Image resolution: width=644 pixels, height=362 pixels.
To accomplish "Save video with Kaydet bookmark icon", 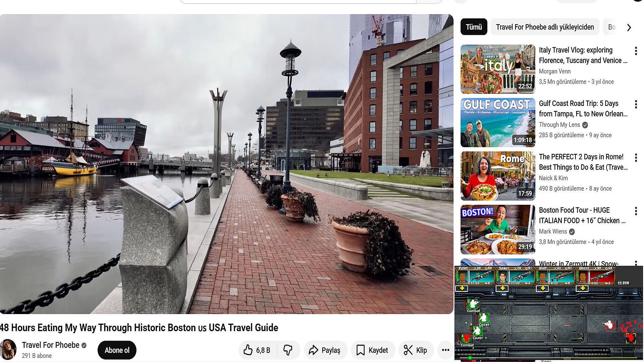I will [x=372, y=350].
